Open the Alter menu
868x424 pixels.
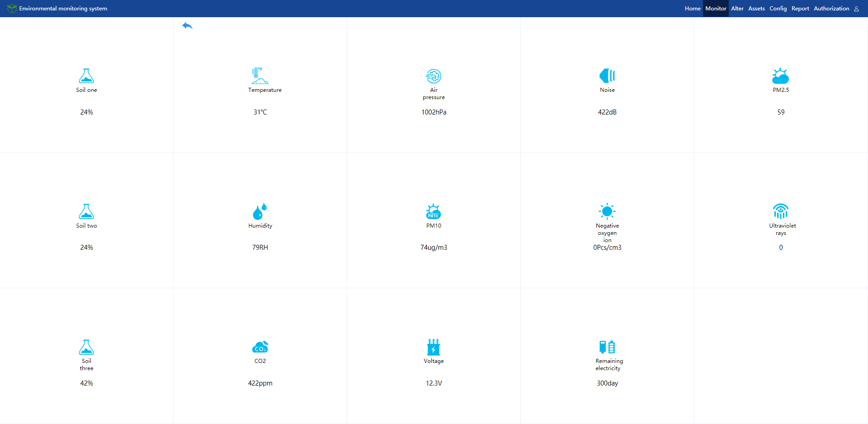pos(737,9)
